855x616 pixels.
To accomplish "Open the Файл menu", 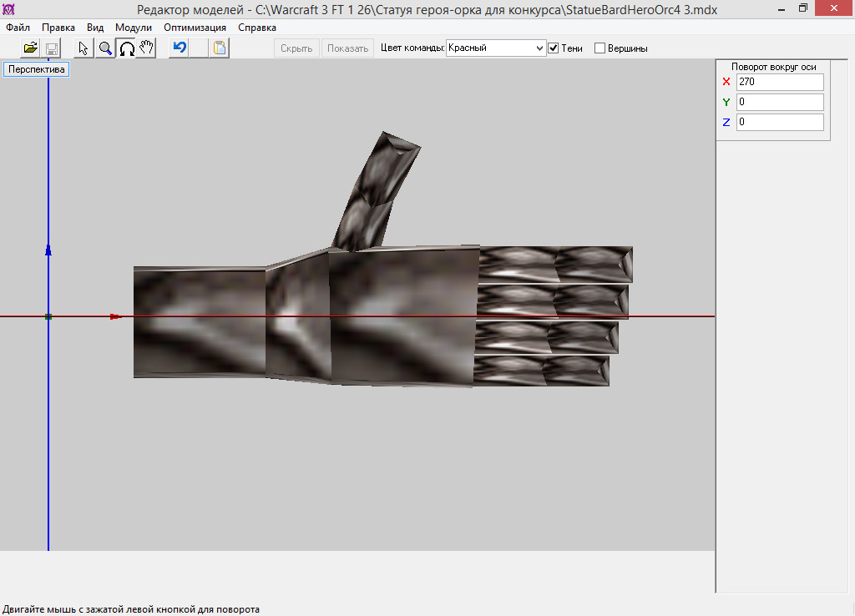I will coord(18,28).
